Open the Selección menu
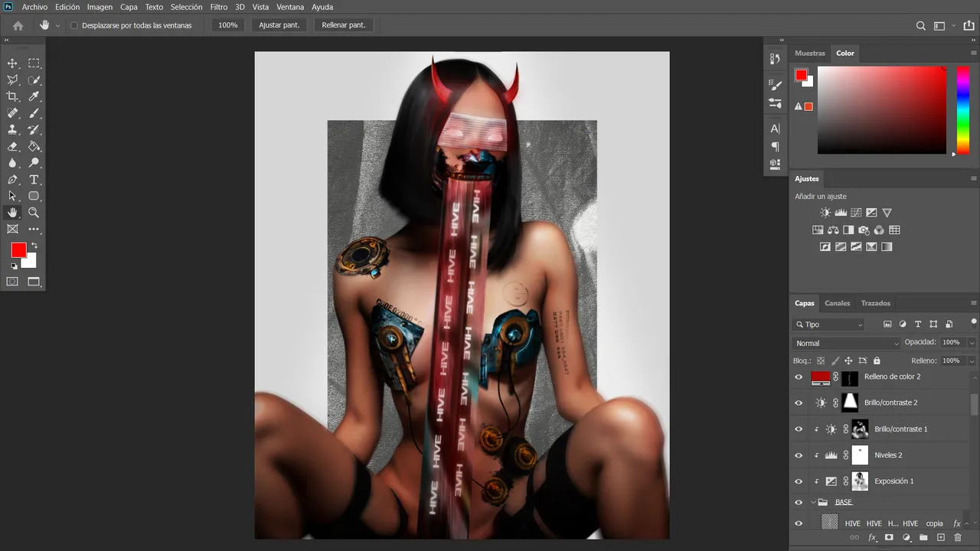The width and height of the screenshot is (980, 551). pos(186,7)
